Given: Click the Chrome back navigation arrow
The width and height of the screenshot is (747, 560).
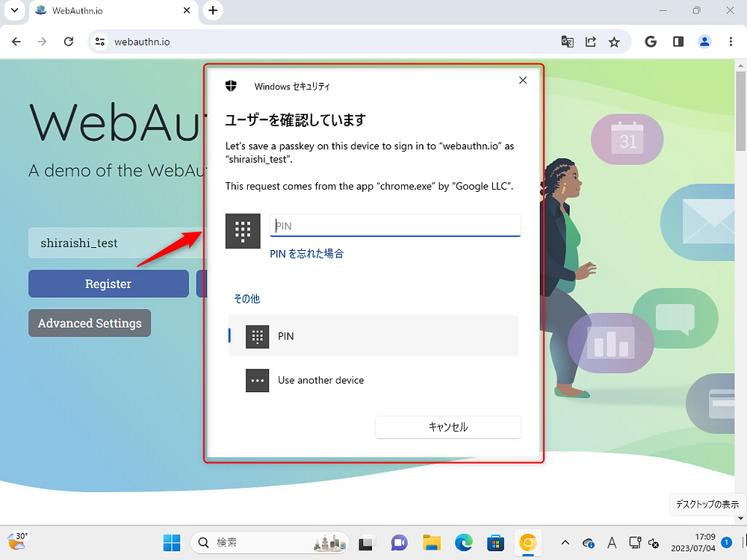Looking at the screenshot, I should (16, 42).
